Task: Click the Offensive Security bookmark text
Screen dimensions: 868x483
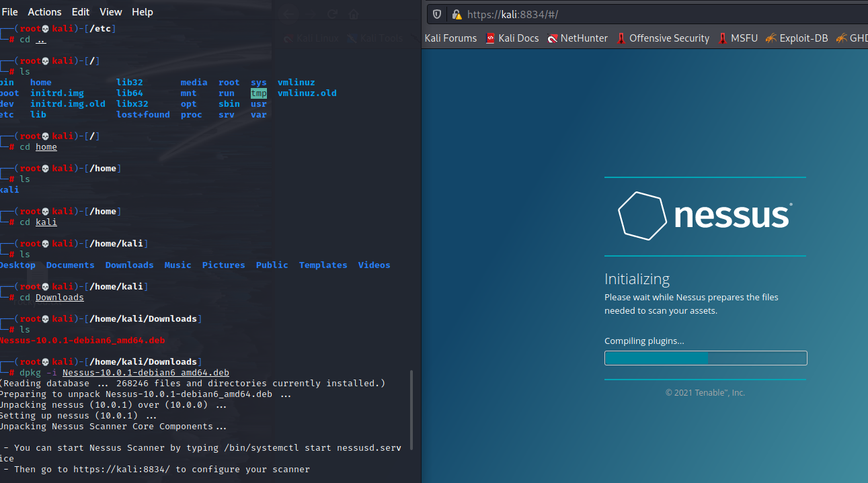Action: [x=669, y=38]
